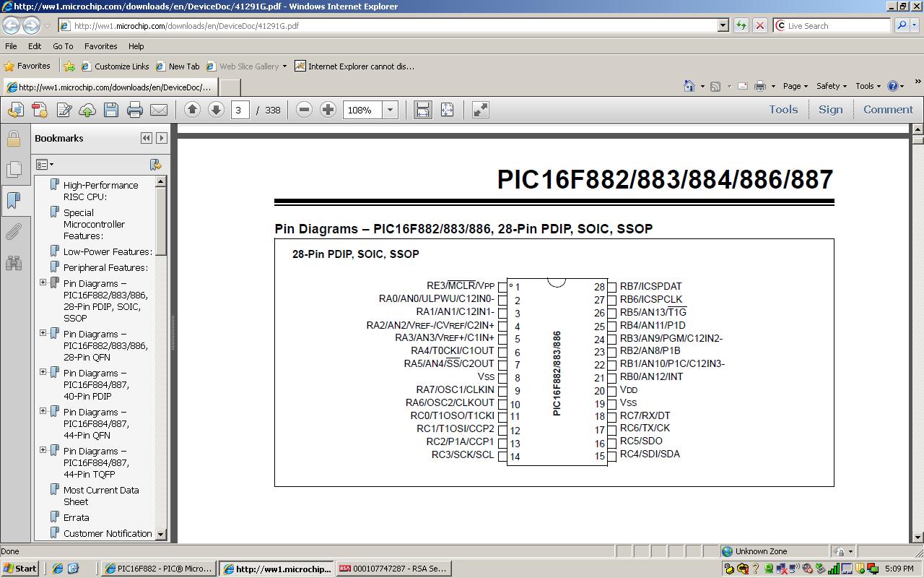Open the IE Tools dropdown menu
Image resolution: width=924 pixels, height=578 pixels.
click(868, 86)
